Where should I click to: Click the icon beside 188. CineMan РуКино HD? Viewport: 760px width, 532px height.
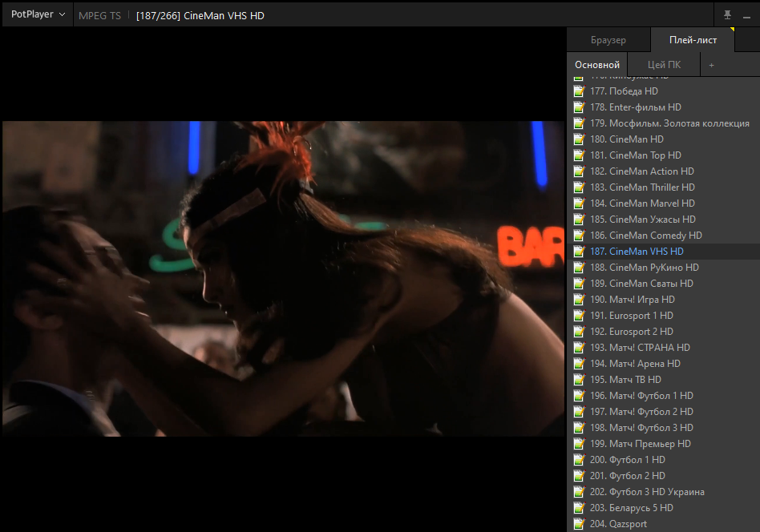click(x=579, y=267)
